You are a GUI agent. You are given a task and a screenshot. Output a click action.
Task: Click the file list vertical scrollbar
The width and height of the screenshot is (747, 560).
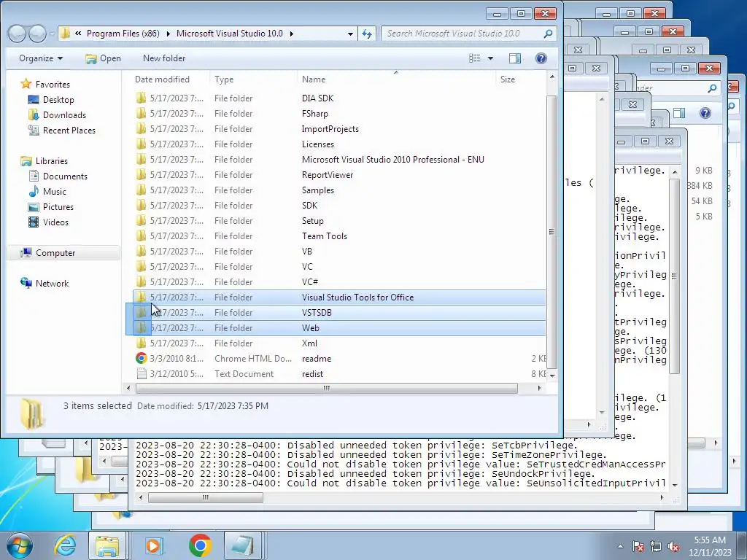point(551,232)
